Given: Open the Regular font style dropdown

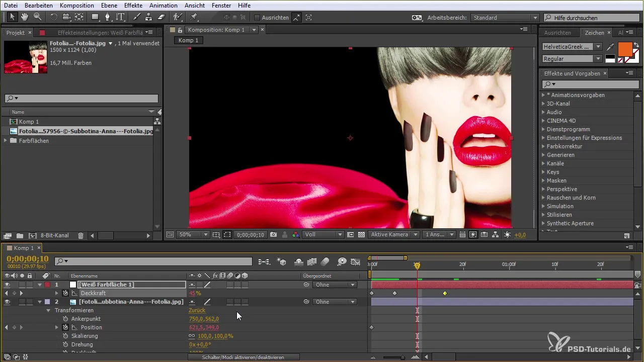Looking at the screenshot, I should tap(572, 59).
